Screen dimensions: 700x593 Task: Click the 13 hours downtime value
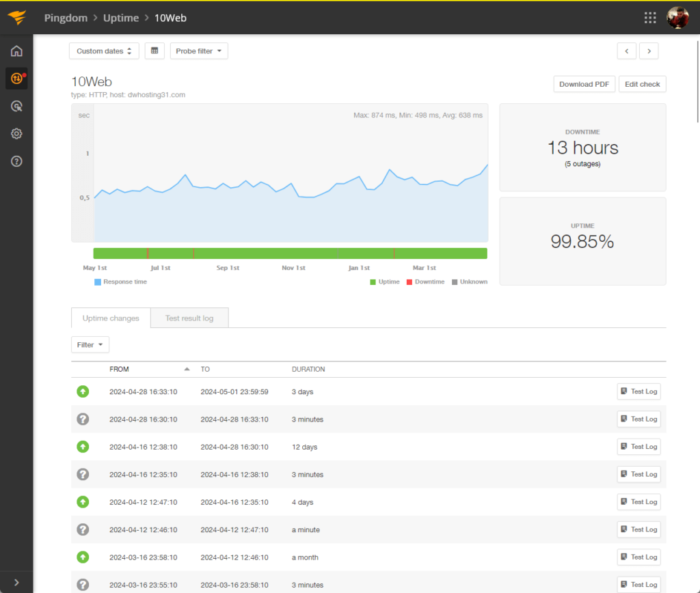coord(582,148)
